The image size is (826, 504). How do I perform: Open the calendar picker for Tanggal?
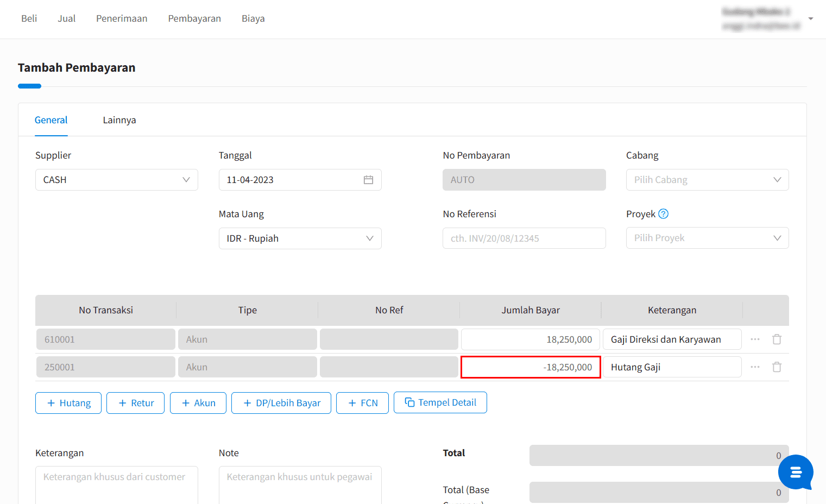[x=368, y=180]
